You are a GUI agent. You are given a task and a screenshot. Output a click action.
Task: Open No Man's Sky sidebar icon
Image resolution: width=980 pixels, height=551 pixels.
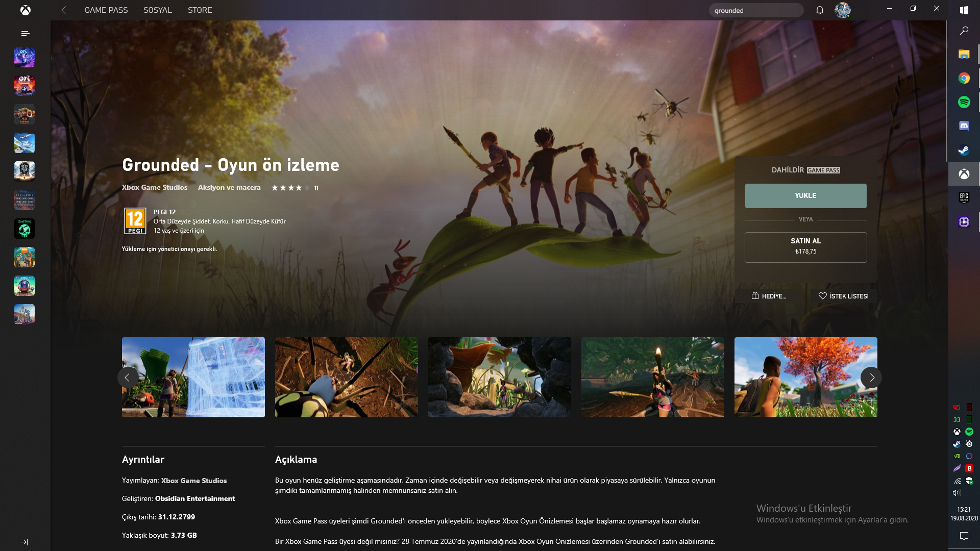point(24,286)
